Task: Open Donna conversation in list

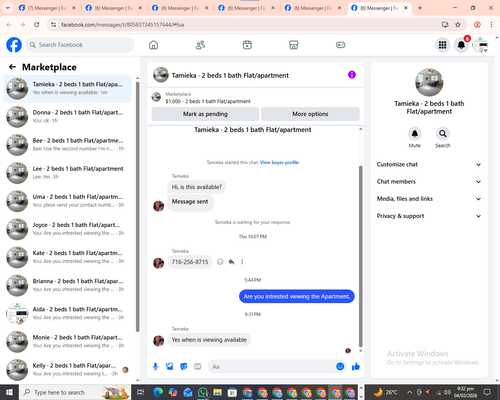Action: pyautogui.click(x=67, y=116)
